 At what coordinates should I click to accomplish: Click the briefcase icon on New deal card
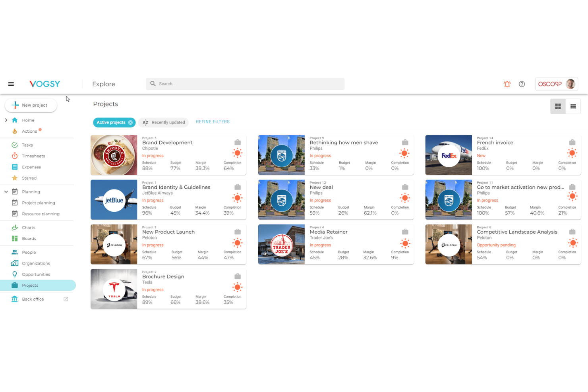(405, 187)
